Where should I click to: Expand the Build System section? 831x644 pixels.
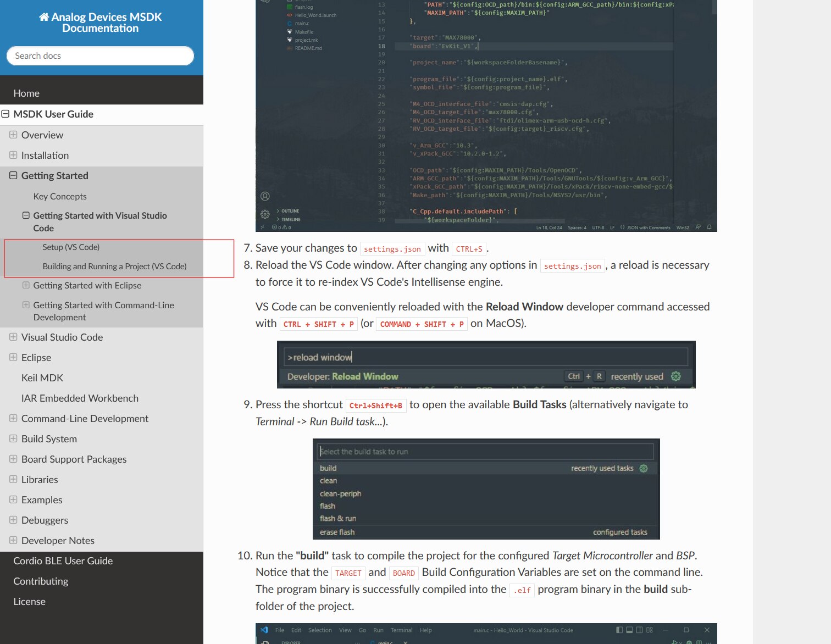pos(13,438)
